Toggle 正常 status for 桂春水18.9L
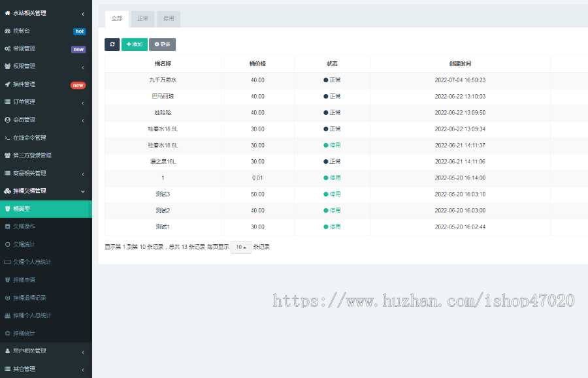 click(x=333, y=129)
